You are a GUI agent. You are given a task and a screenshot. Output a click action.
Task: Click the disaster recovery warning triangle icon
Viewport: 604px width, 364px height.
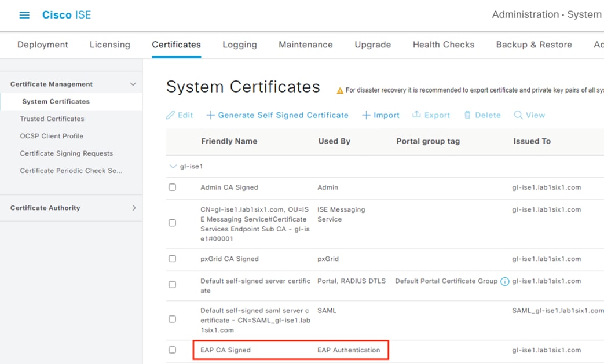click(x=340, y=91)
